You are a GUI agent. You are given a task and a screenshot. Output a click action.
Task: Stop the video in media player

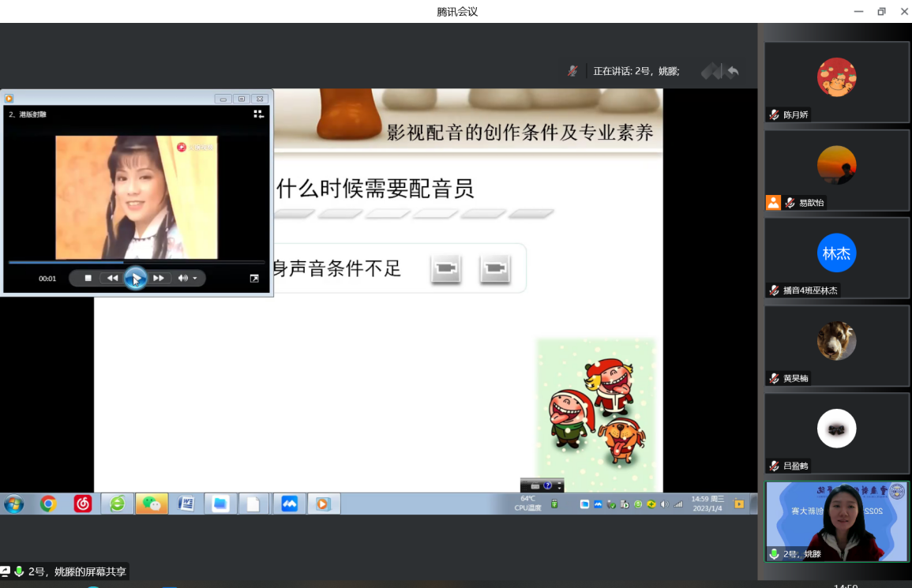88,278
